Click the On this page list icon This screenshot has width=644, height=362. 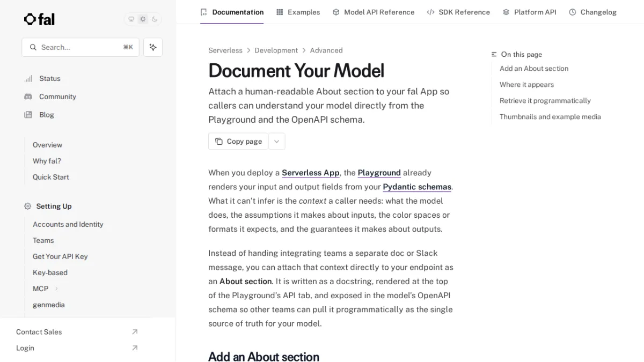pyautogui.click(x=494, y=54)
